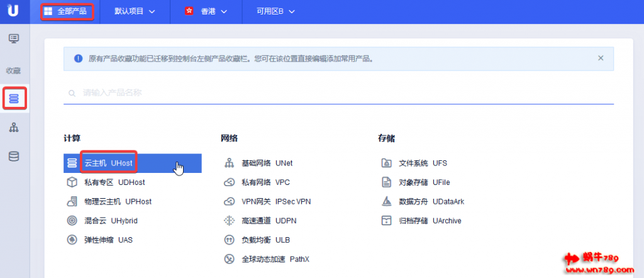The height and width of the screenshot is (278, 644).
Task: Dismiss the info banner with the X
Action: click(601, 58)
